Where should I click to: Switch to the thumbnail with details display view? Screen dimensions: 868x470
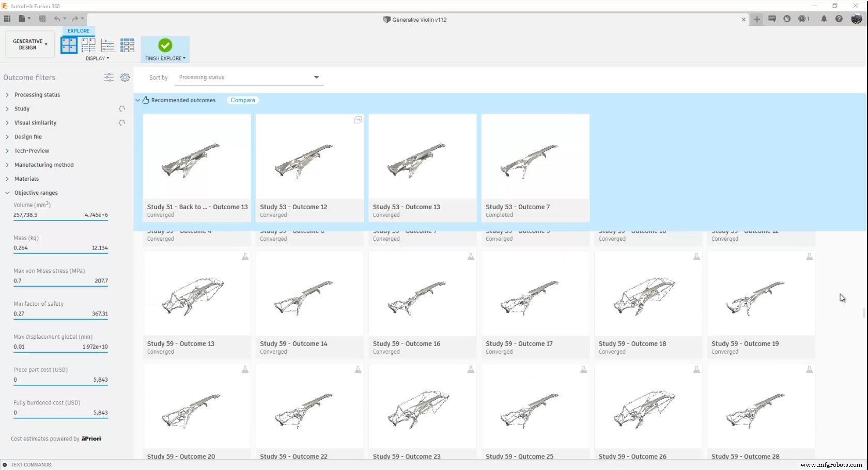point(88,45)
